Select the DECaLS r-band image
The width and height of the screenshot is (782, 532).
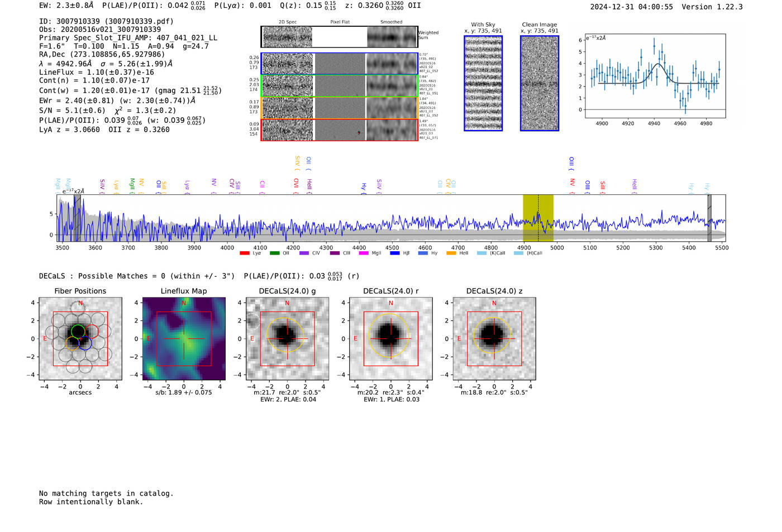click(x=390, y=339)
